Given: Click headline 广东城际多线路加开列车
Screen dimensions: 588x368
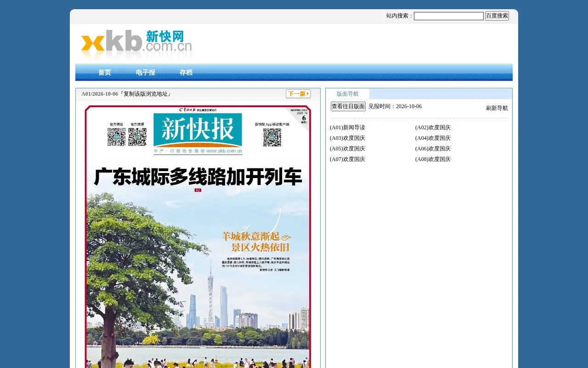Looking at the screenshot, I should [198, 177].
